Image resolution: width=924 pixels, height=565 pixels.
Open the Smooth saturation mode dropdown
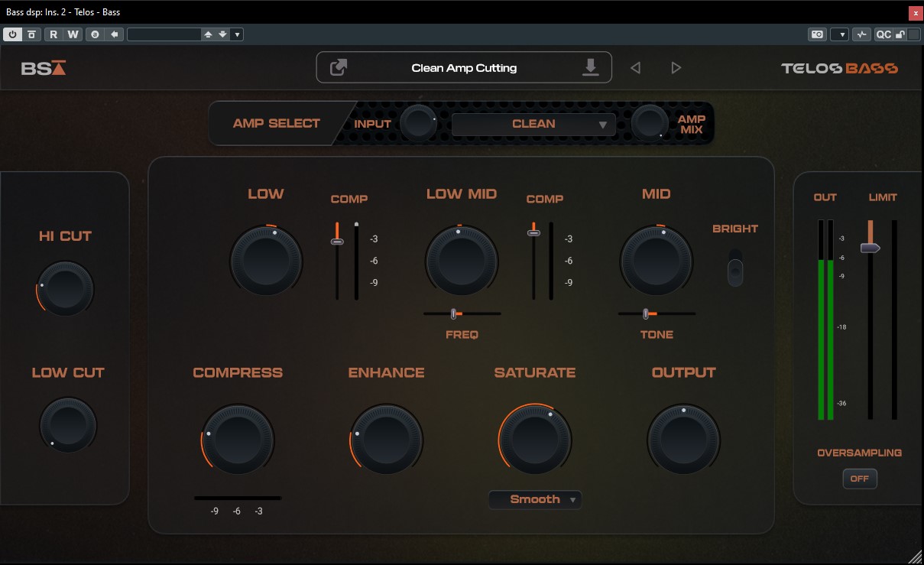coord(535,499)
